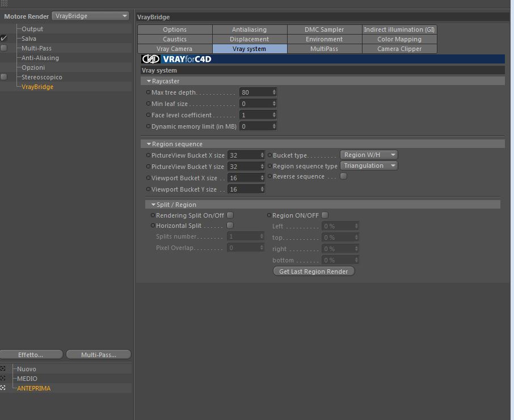The width and height of the screenshot is (514, 420).
Task: Click animation dot next to Bucket type
Action: click(x=270, y=155)
